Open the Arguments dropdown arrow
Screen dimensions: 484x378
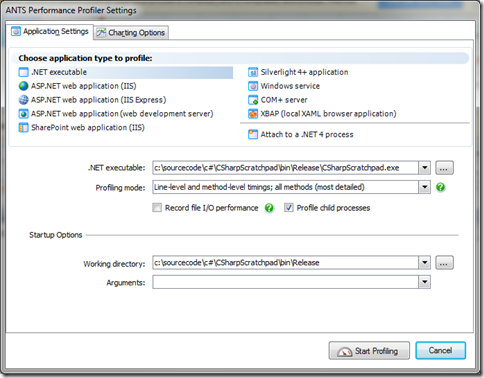click(424, 282)
